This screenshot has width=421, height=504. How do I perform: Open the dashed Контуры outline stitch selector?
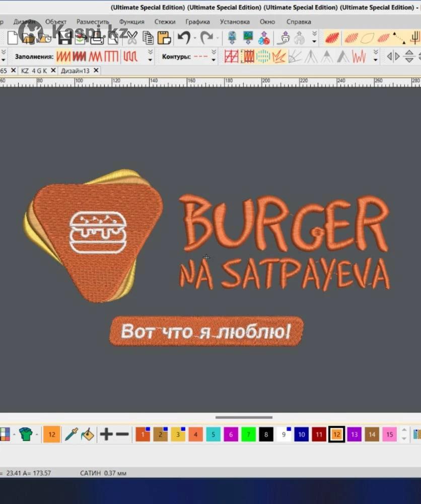point(201,56)
